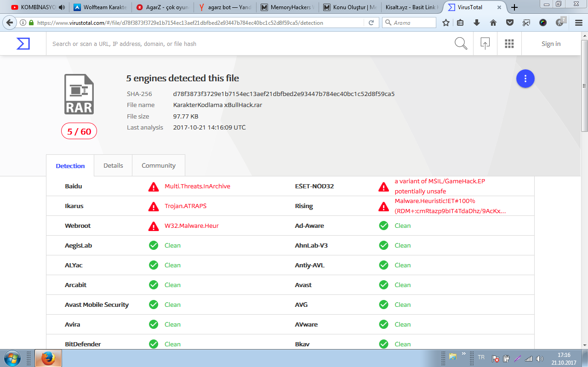Open the Firefox hamburger menu

click(579, 23)
